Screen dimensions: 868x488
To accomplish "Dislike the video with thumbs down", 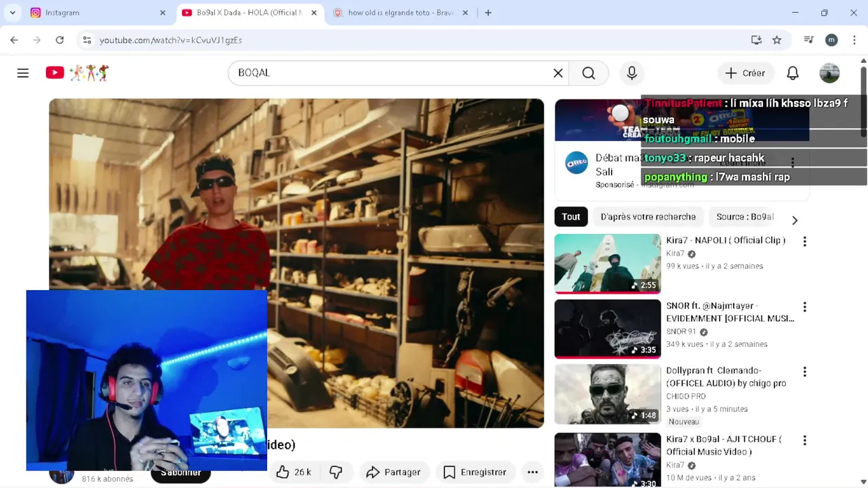I will [x=336, y=472].
